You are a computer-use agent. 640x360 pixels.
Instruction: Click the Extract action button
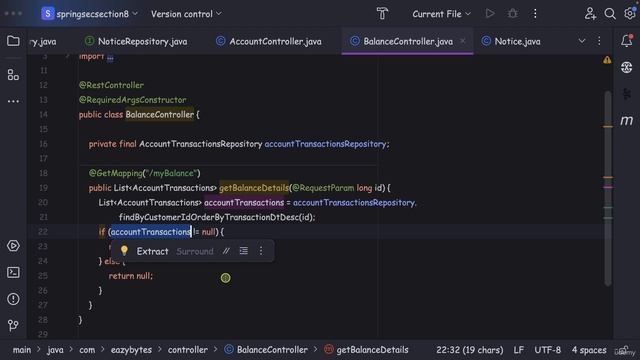pyautogui.click(x=152, y=251)
